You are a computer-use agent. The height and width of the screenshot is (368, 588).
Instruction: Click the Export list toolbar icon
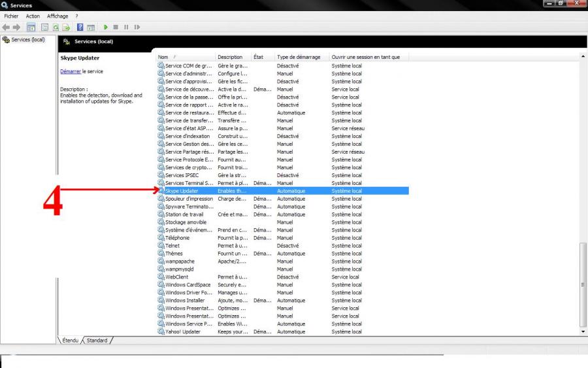65,27
